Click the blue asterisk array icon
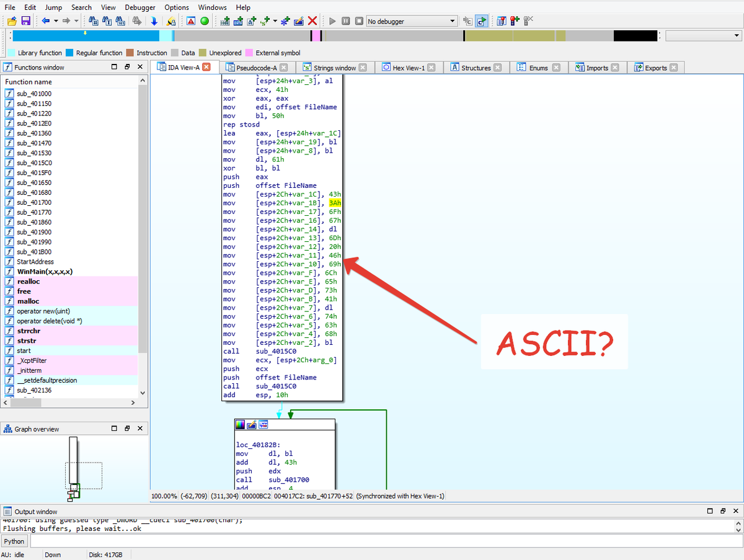The height and width of the screenshot is (560, 744). [x=285, y=21]
